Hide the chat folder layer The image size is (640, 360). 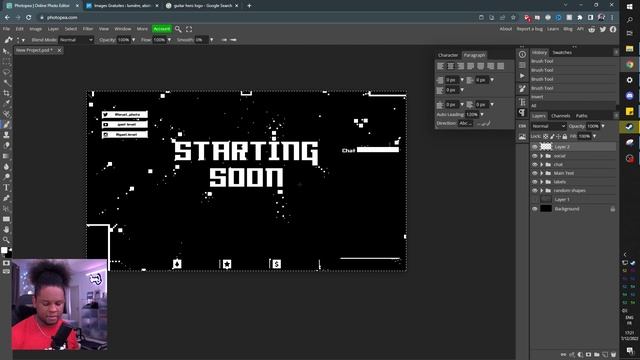tap(535, 164)
